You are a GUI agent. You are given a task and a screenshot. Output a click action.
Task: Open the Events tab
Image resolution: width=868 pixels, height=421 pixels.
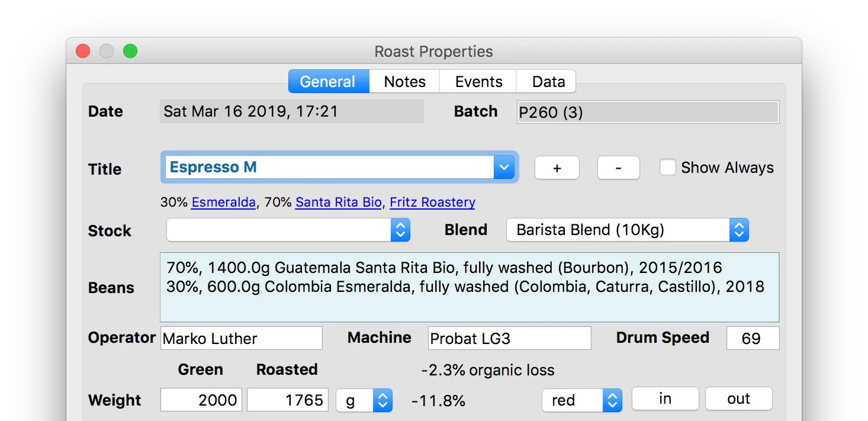click(x=478, y=82)
